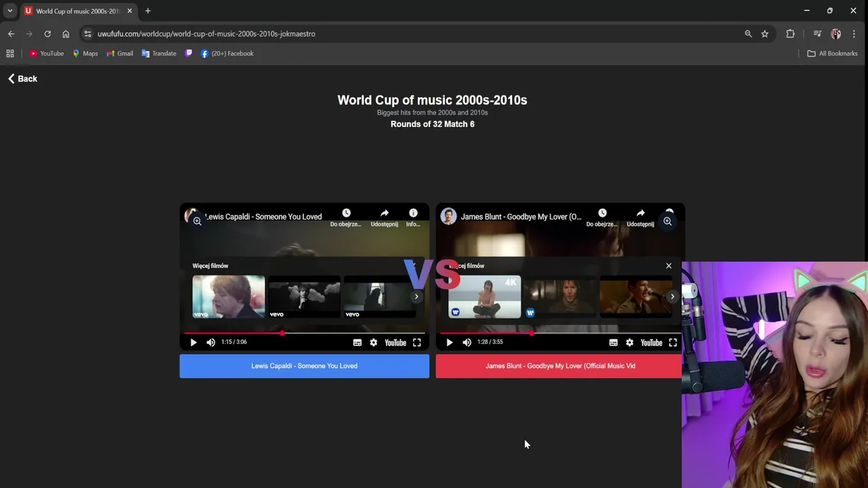The height and width of the screenshot is (488, 868).
Task: Open the tab search dropdown arrow
Action: [x=9, y=11]
